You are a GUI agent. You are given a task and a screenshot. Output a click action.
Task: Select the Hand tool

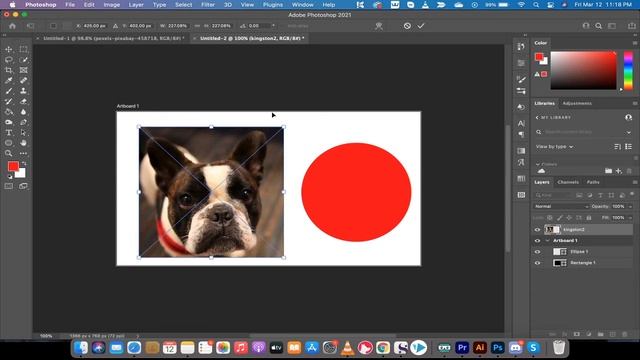pyautogui.click(x=23, y=143)
